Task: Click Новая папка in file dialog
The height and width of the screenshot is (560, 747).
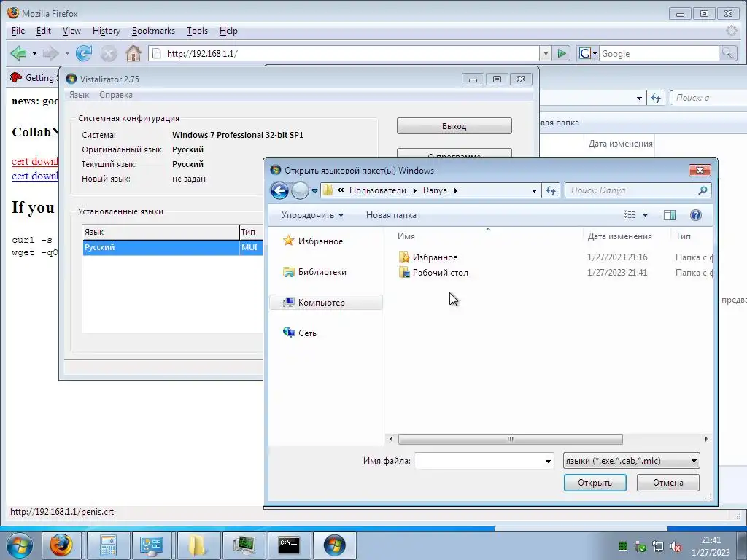Action: (x=391, y=215)
